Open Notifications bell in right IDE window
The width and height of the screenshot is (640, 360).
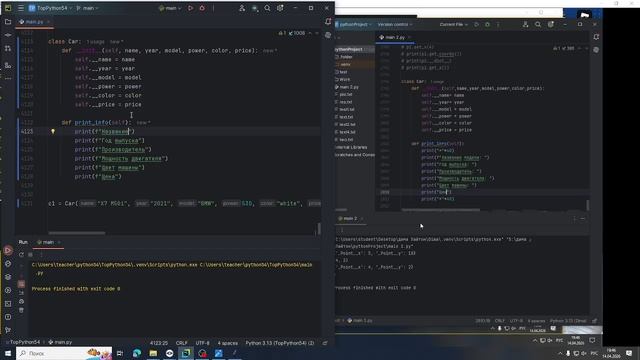tap(596, 37)
